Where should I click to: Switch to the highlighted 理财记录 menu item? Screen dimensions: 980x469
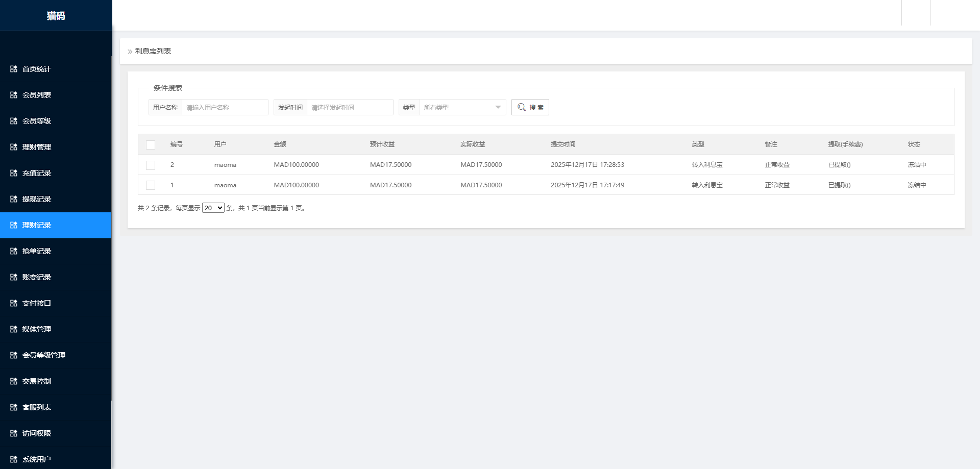tap(36, 225)
